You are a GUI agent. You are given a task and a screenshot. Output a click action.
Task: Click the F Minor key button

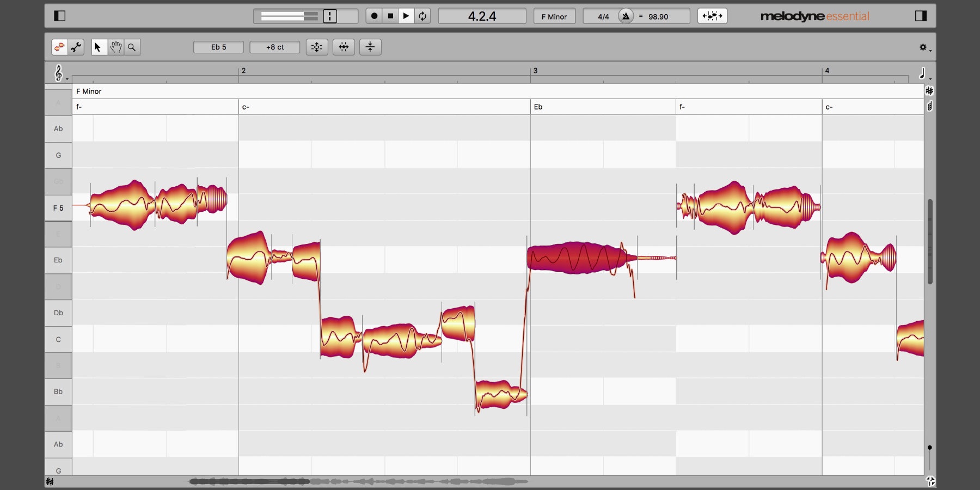[x=554, y=16]
